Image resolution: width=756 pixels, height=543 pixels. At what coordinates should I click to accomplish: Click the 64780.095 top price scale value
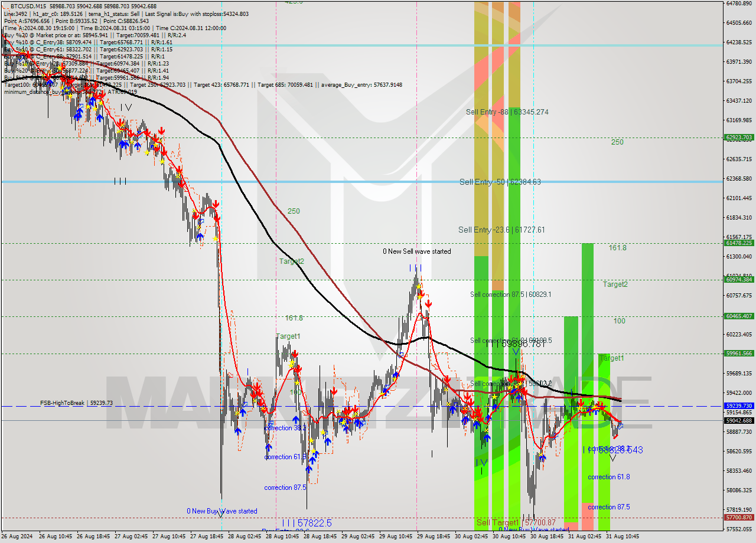[738, 4]
